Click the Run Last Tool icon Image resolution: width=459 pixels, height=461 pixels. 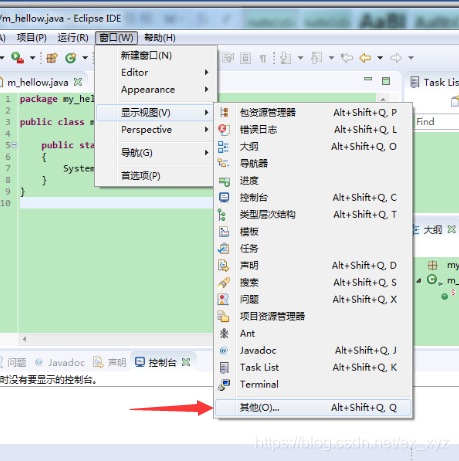pos(17,58)
